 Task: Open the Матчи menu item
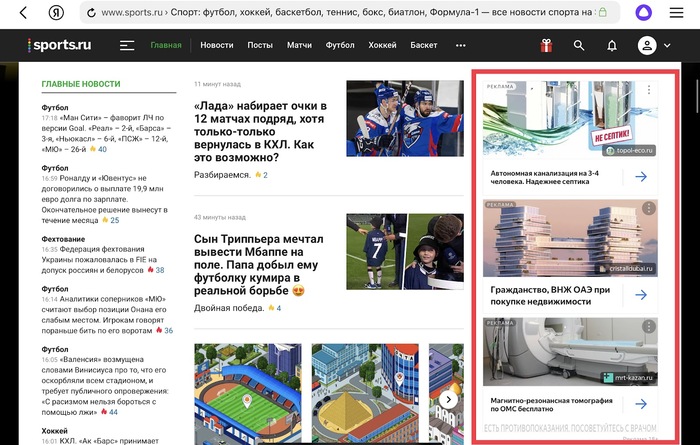(299, 45)
